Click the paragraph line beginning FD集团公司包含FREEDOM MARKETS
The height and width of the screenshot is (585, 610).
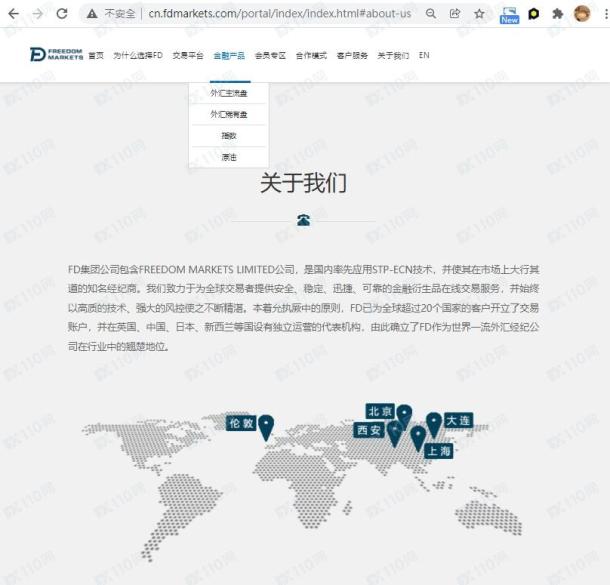(x=303, y=270)
